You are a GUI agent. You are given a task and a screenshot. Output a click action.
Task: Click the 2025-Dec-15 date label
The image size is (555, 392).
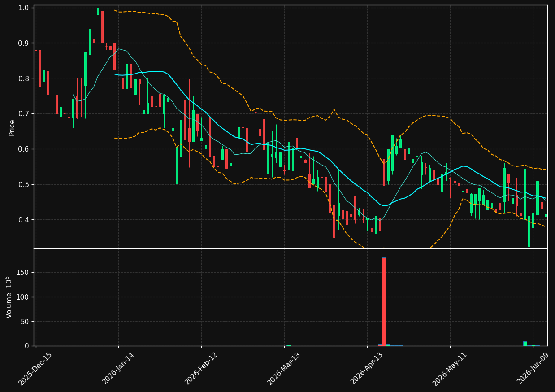pyautogui.click(x=35, y=369)
